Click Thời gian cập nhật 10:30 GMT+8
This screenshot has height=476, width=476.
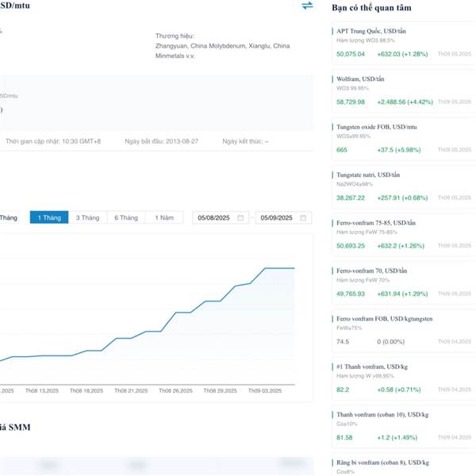click(x=53, y=141)
